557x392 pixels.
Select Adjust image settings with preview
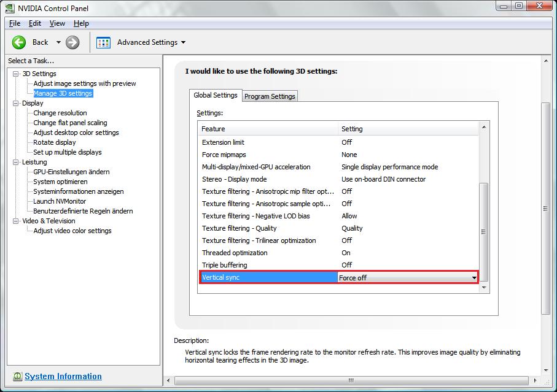click(x=85, y=83)
